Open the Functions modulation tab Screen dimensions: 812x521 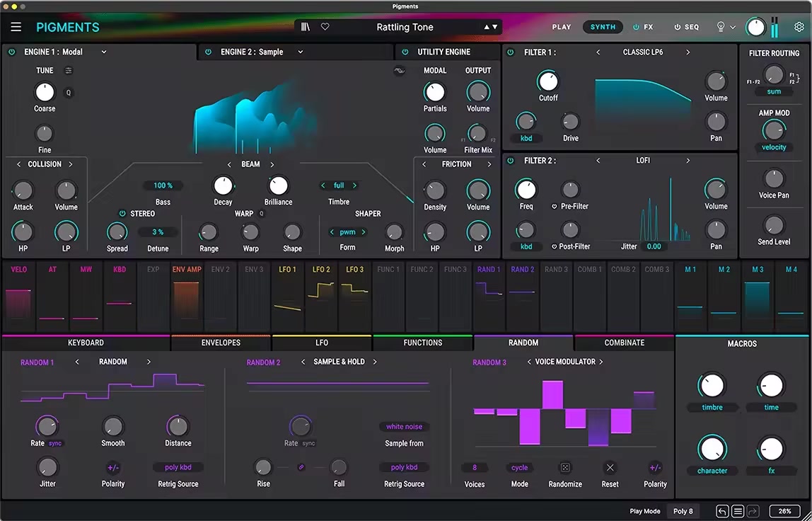[422, 343]
